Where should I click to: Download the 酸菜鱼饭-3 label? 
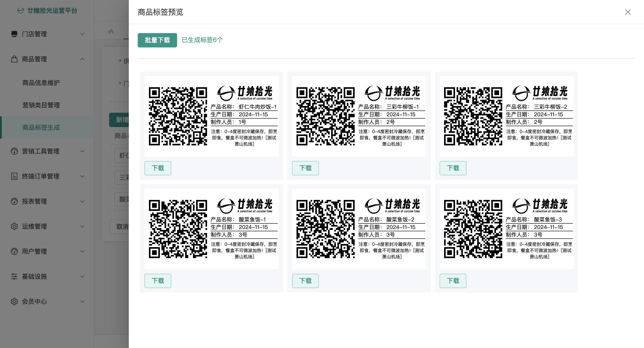453,281
